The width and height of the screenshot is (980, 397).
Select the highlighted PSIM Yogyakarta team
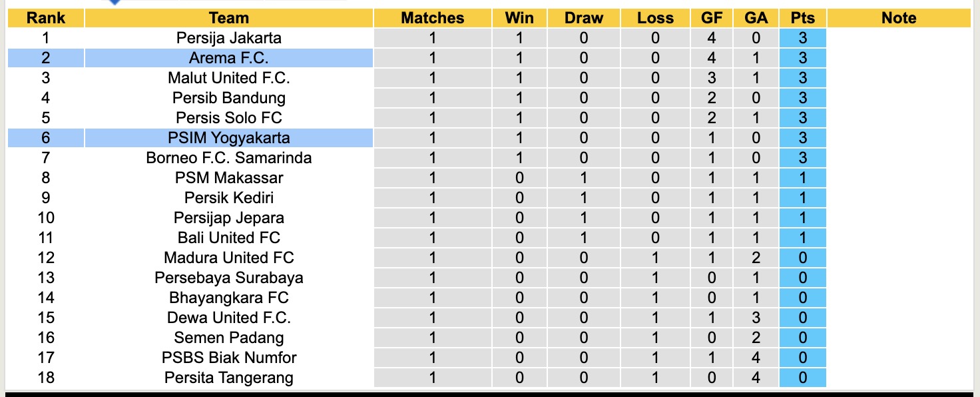click(x=228, y=138)
